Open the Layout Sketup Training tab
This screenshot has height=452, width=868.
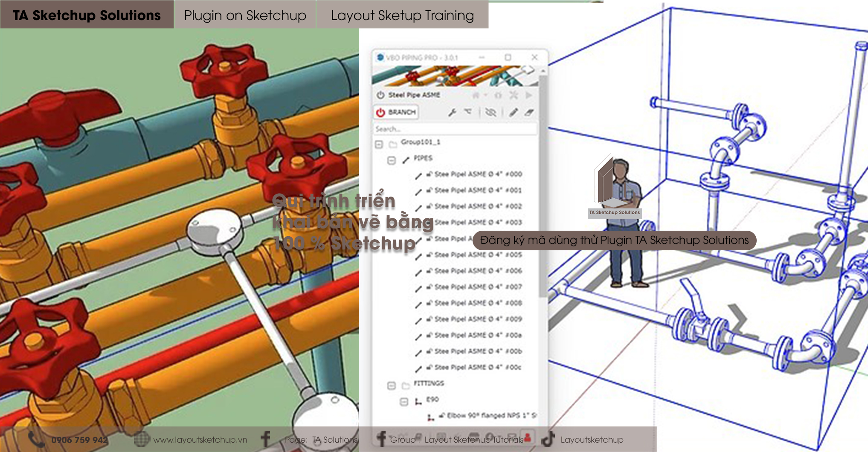click(x=402, y=15)
